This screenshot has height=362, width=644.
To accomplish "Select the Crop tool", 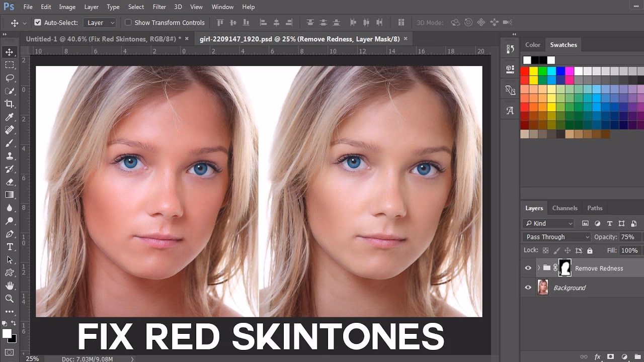I will coord(10,104).
